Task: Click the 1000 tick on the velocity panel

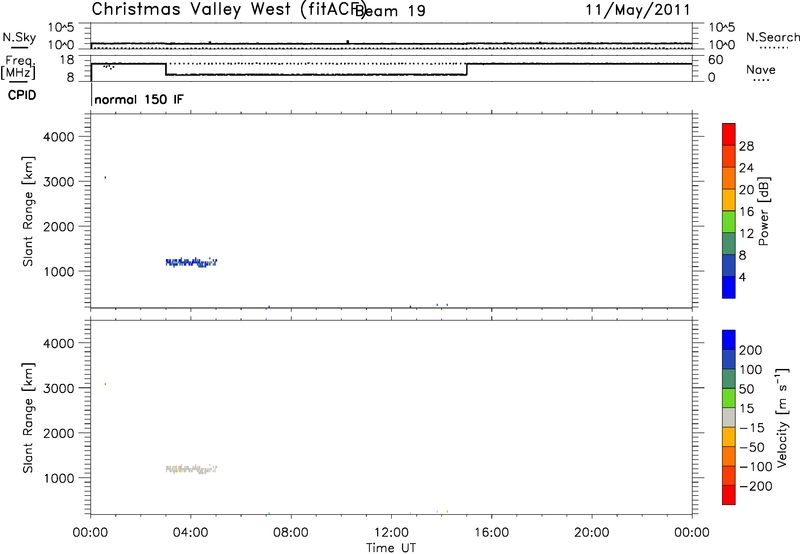Action: point(59,478)
